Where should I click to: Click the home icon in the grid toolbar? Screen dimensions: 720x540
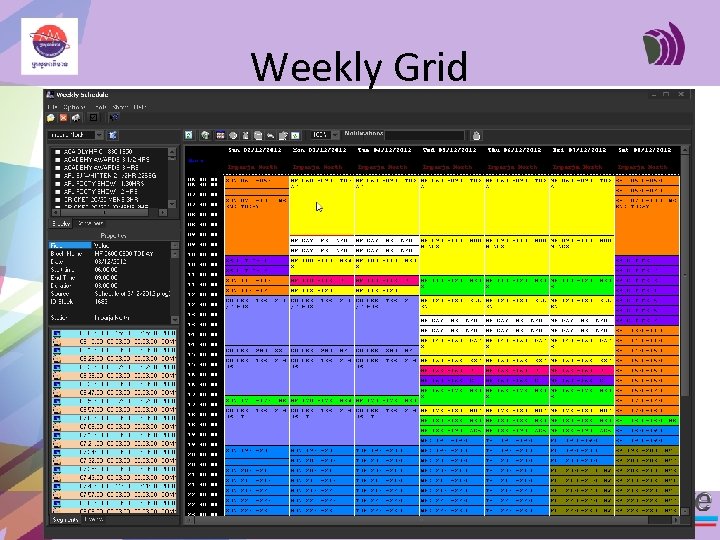[x=205, y=135]
